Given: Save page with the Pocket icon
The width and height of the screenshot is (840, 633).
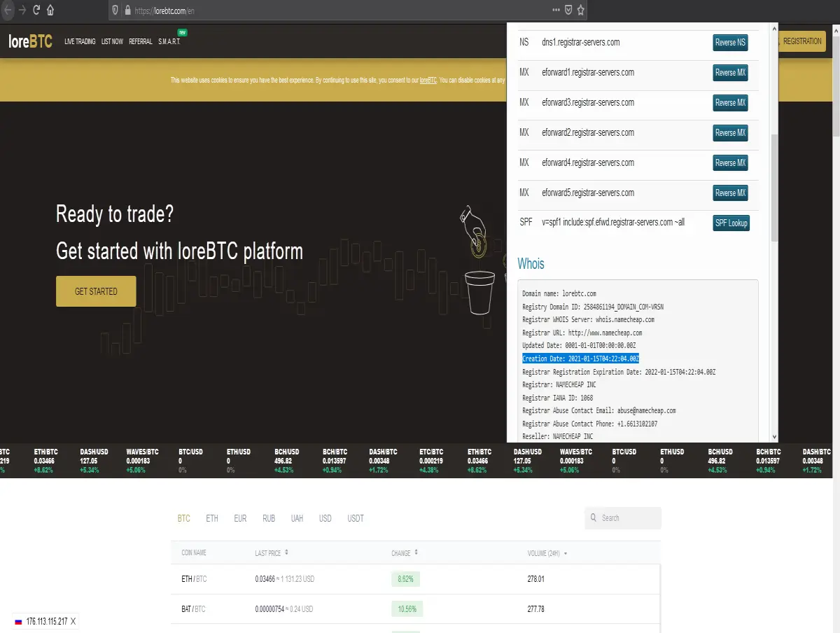Looking at the screenshot, I should [x=568, y=11].
